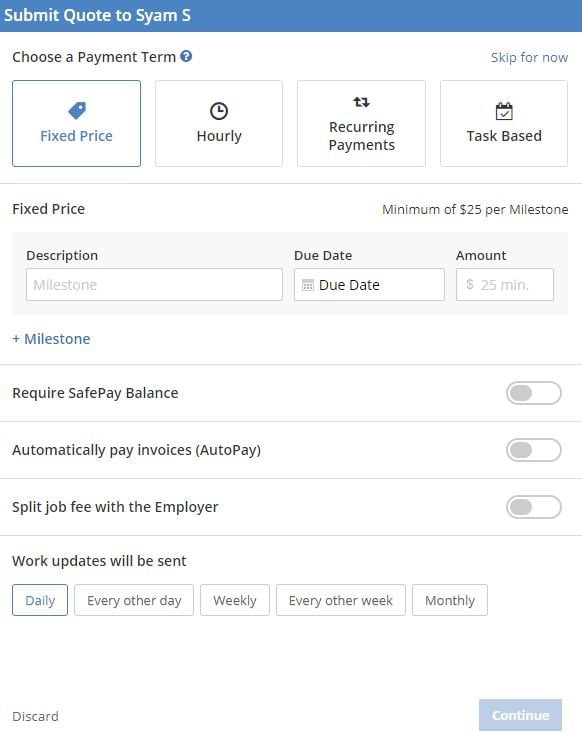Image resolution: width=582 pixels, height=744 pixels.
Task: Click the calendar icon in Due Date
Action: pyautogui.click(x=308, y=285)
